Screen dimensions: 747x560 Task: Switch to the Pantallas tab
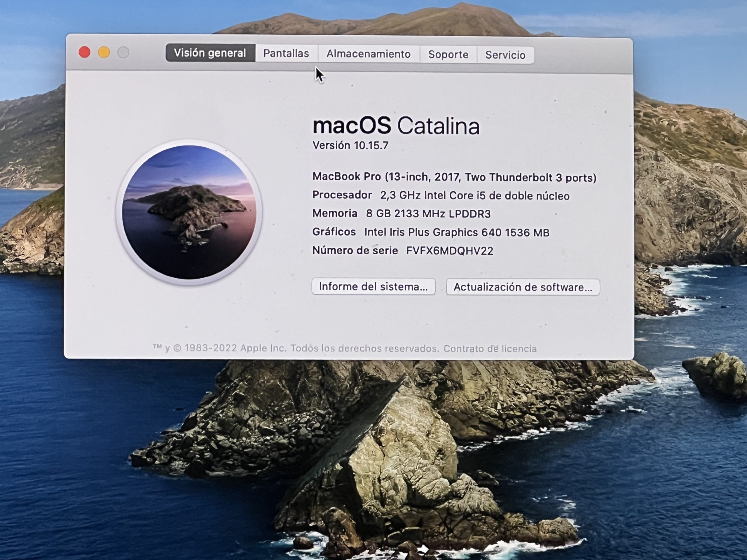[x=286, y=54]
